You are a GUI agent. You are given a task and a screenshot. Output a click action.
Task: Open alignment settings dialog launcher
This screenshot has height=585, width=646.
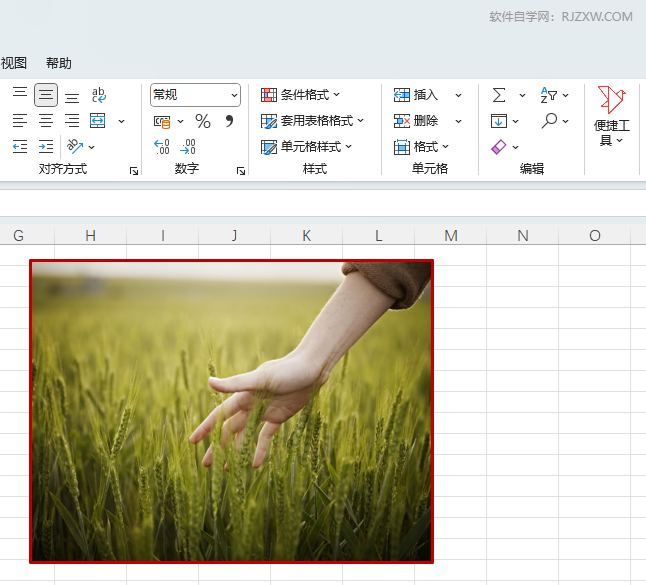(134, 171)
